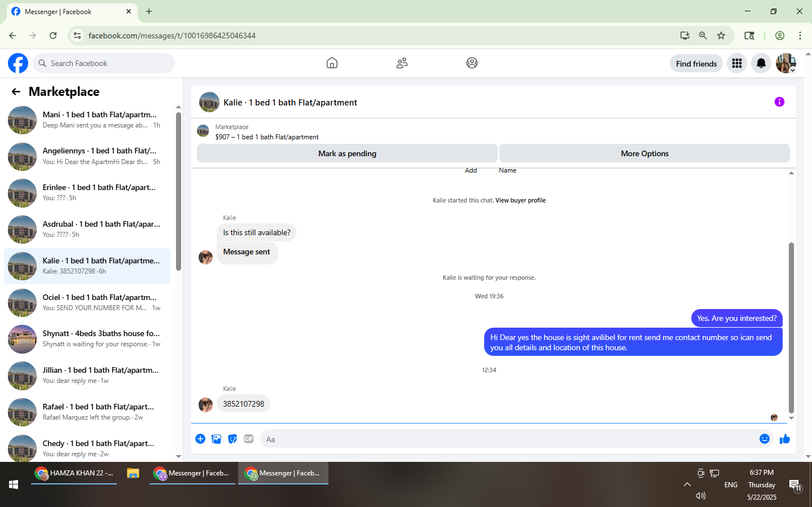
Task: Choose a sticker in the composer
Action: 232,439
